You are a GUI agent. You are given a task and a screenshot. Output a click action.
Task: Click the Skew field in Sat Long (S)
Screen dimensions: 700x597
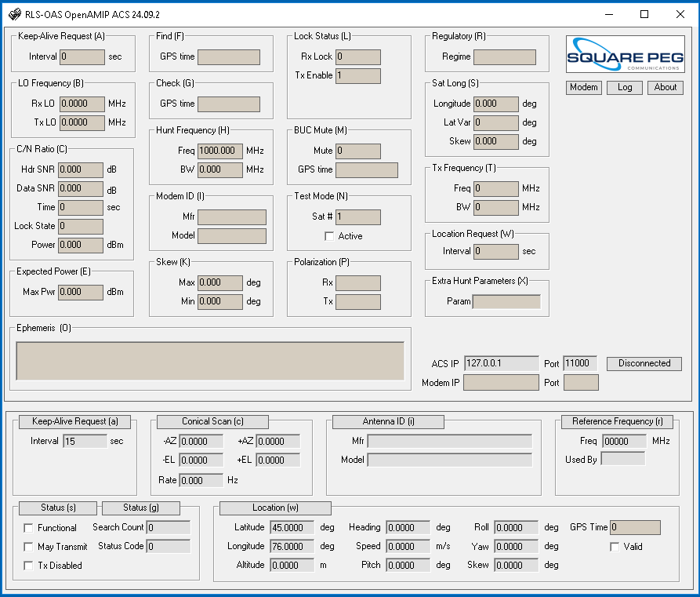click(x=496, y=142)
